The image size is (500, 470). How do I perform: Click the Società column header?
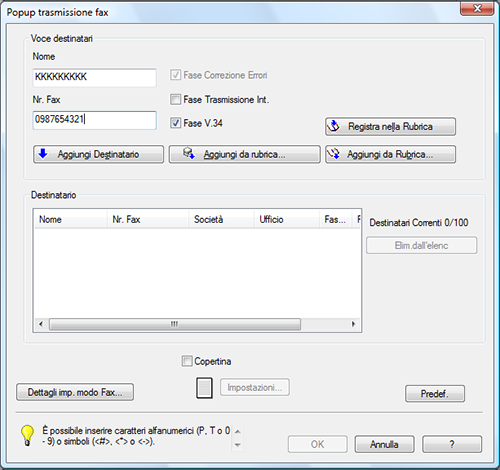click(221, 219)
